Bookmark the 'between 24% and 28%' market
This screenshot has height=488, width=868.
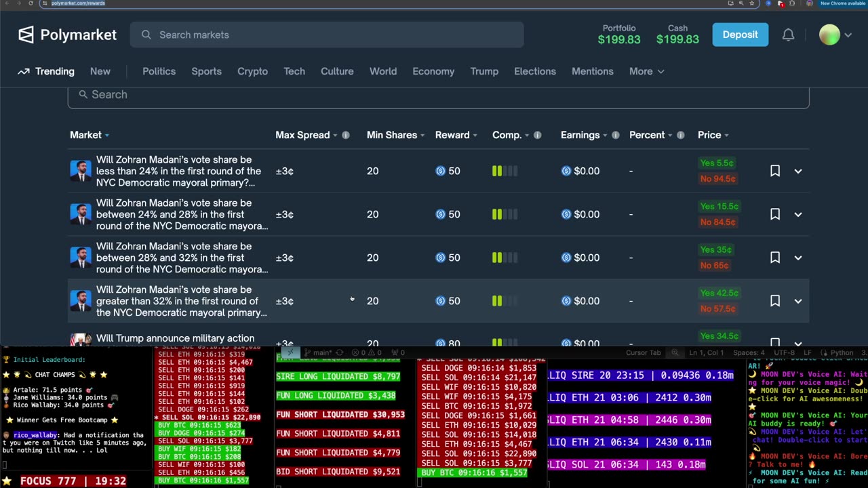click(x=775, y=214)
